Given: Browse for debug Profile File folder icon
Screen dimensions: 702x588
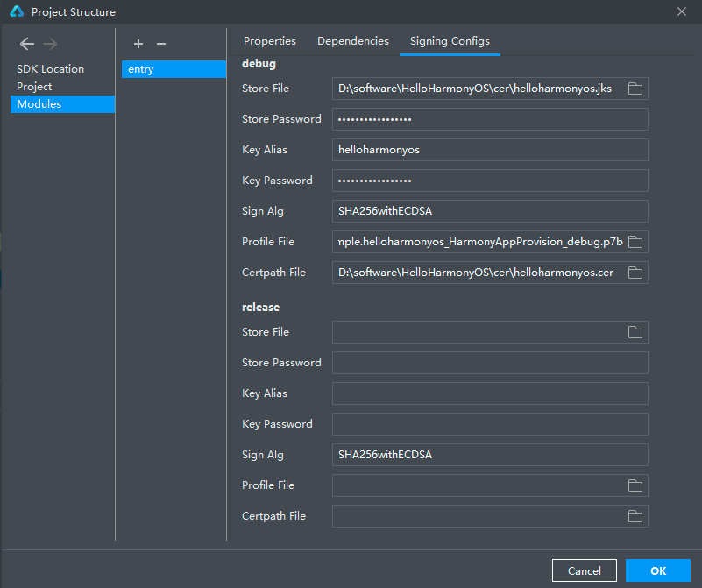Looking at the screenshot, I should point(635,242).
